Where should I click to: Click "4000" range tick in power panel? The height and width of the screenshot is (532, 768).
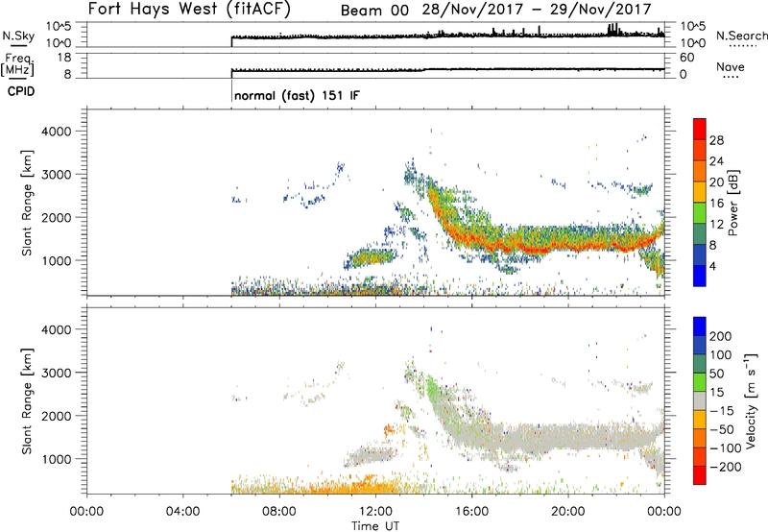(57, 132)
